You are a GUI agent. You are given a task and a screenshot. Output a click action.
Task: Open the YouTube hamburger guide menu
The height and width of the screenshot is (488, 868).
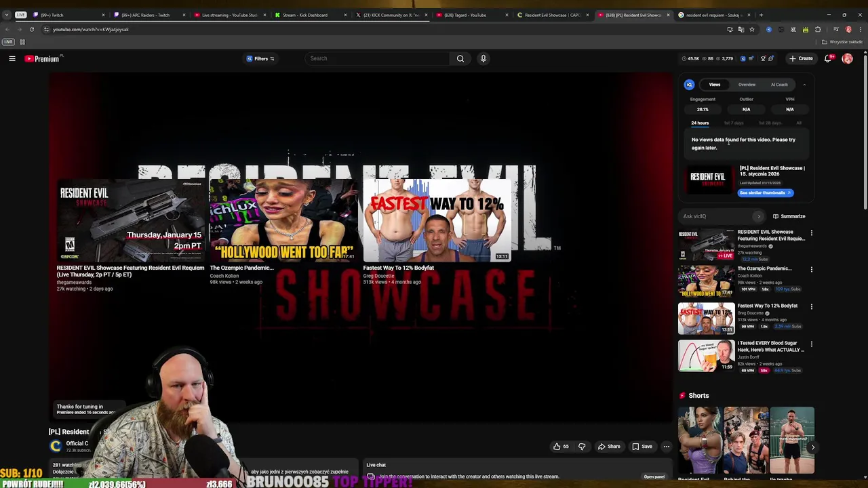(x=12, y=59)
